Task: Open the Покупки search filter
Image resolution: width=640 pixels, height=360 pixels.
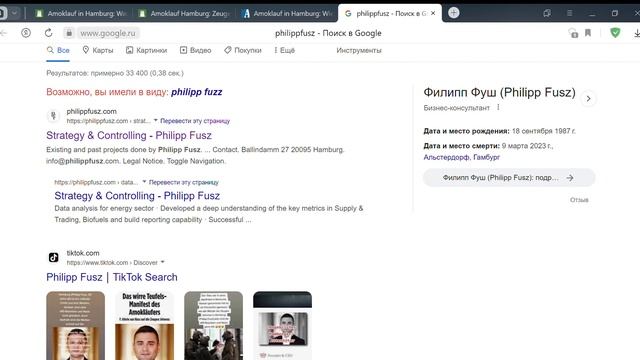Action: (242, 50)
